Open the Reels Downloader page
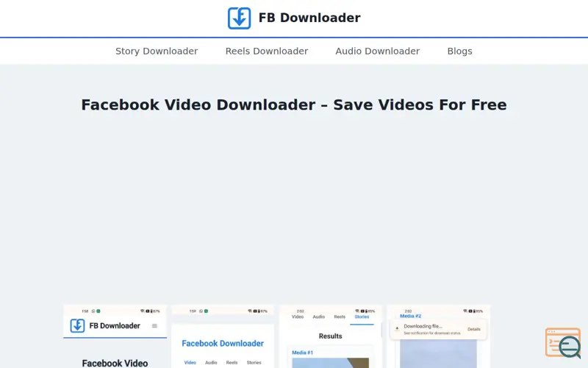Screen dimensions: 588x368 267,51
